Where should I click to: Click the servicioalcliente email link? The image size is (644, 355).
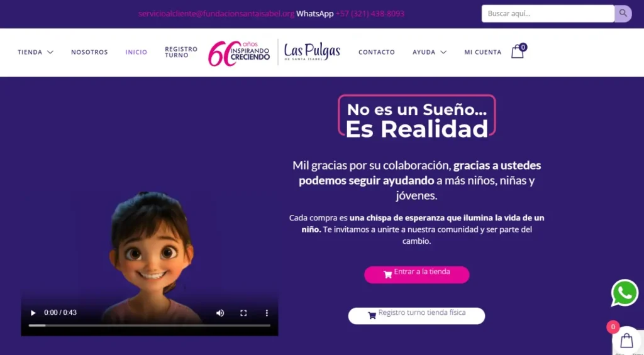point(216,14)
